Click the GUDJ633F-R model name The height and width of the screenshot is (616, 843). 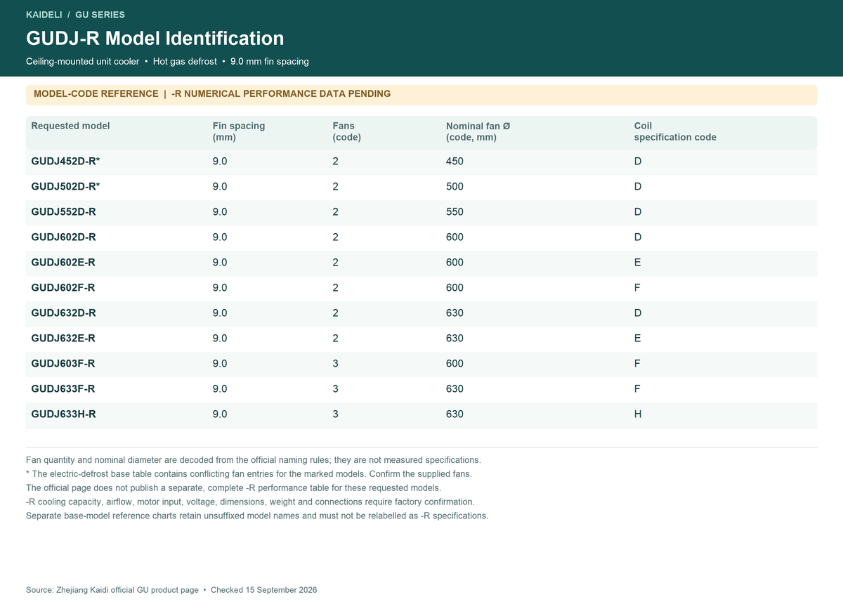coord(64,389)
